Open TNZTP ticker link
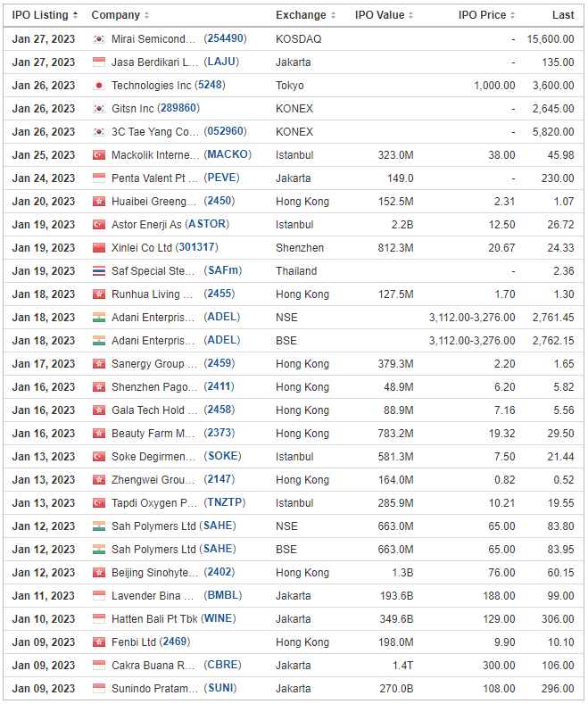588x704 pixels. click(225, 502)
